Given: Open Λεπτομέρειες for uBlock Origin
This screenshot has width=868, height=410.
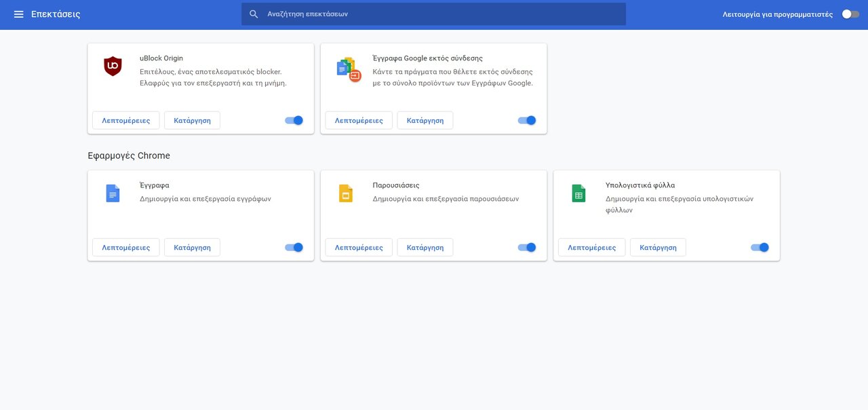Looking at the screenshot, I should [x=126, y=120].
